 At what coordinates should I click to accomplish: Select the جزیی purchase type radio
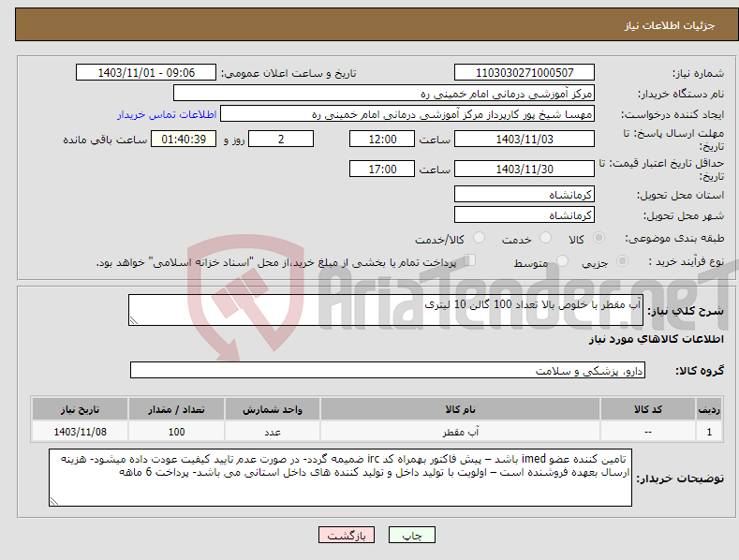coord(623,261)
